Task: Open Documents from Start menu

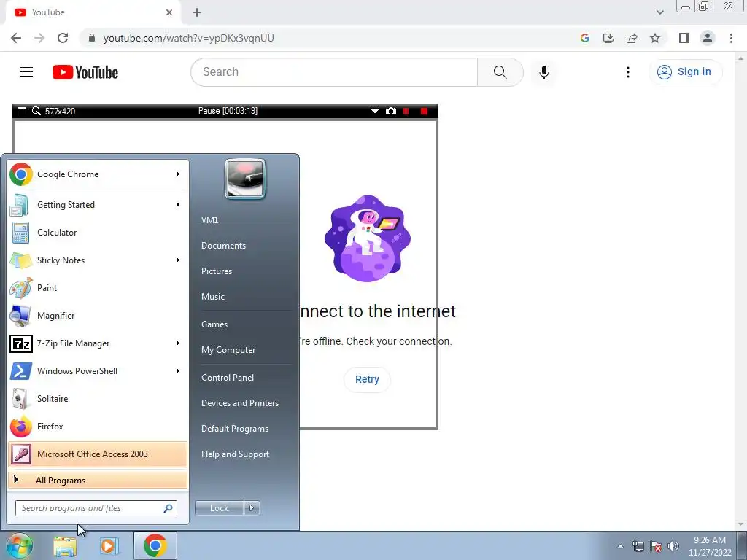Action: 223,246
